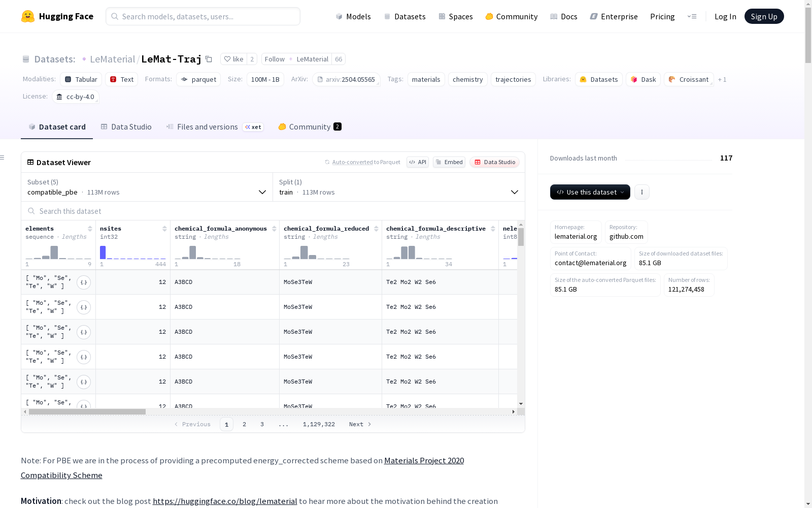Click the table vertical scrollbar thumb

[x=521, y=237]
